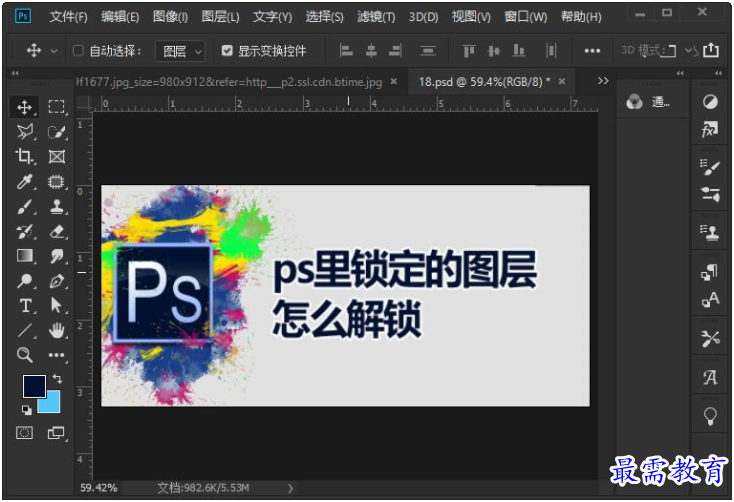Select the Brush tool

pos(24,206)
